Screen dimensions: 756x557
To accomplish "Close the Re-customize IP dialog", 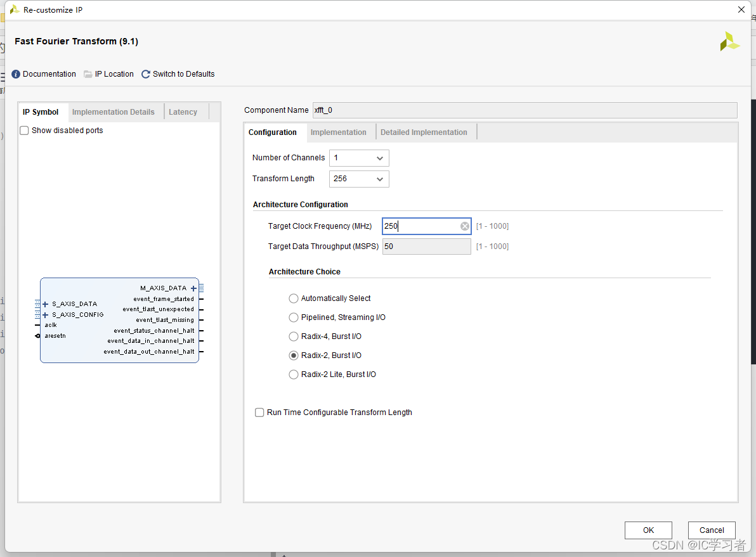I will point(741,10).
